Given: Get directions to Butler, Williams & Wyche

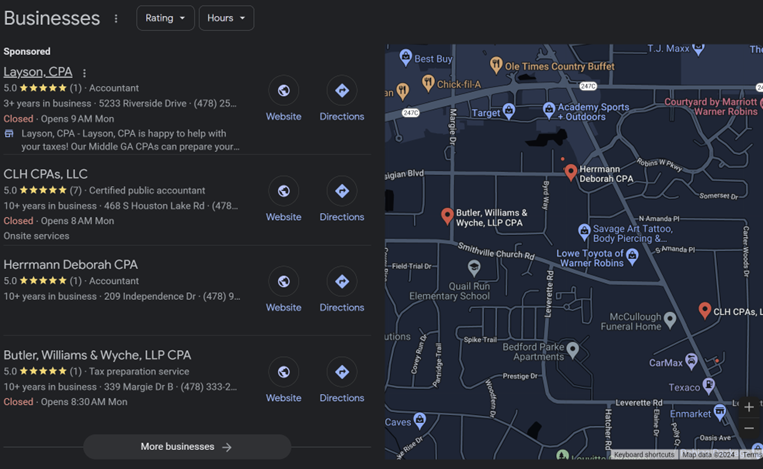Looking at the screenshot, I should 342,372.
